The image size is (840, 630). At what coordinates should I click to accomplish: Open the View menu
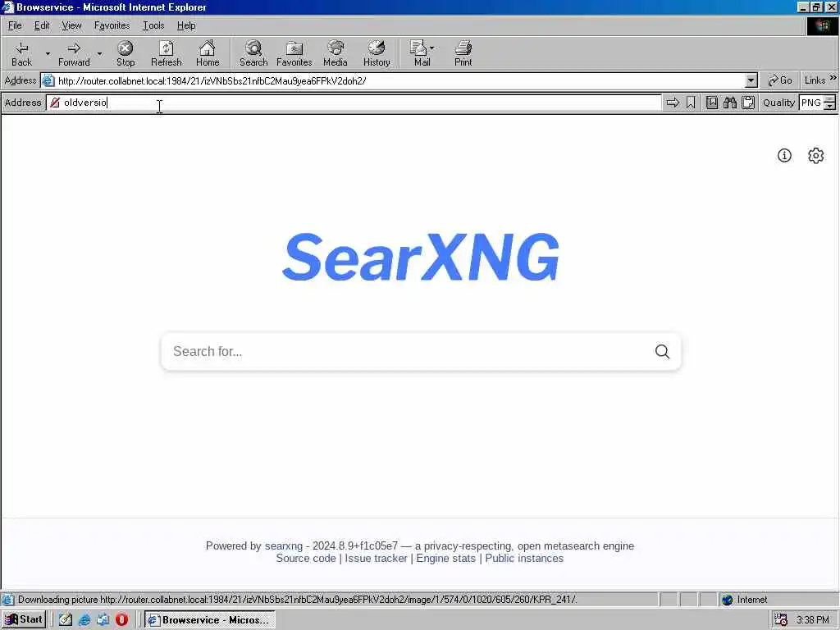pyautogui.click(x=72, y=25)
